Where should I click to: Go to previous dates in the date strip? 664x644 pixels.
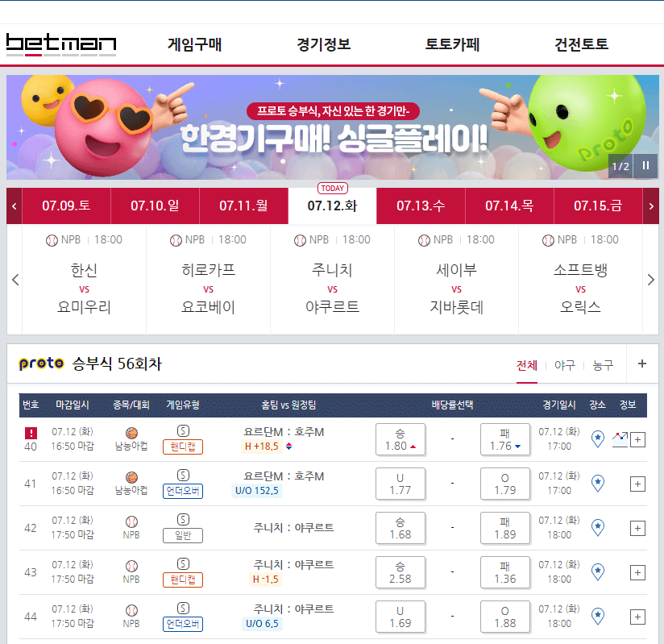tap(14, 206)
